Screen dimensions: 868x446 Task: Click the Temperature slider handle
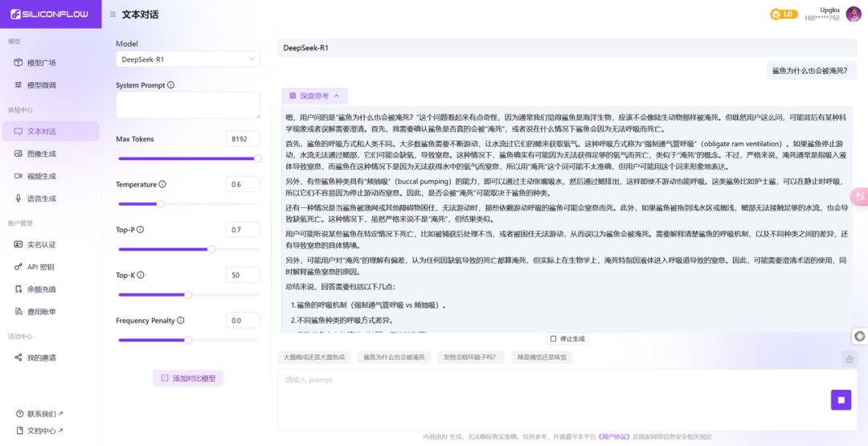[x=160, y=204]
